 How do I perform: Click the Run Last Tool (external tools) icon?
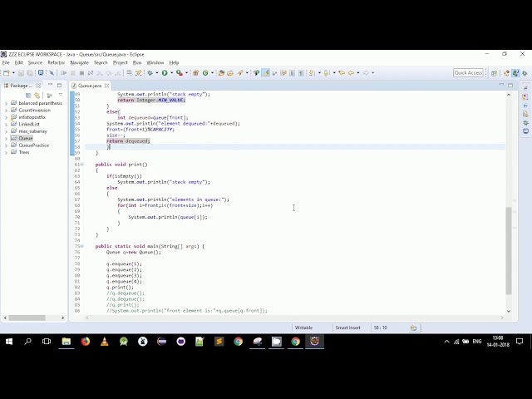tap(180, 72)
